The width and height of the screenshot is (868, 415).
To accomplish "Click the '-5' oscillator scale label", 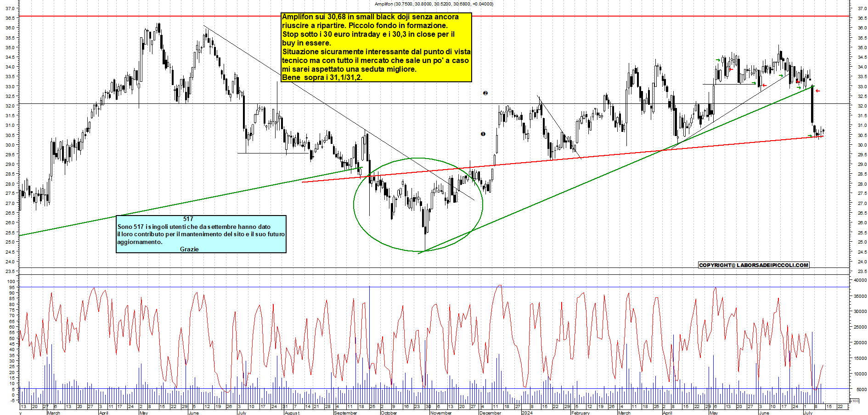I will 12,400.
